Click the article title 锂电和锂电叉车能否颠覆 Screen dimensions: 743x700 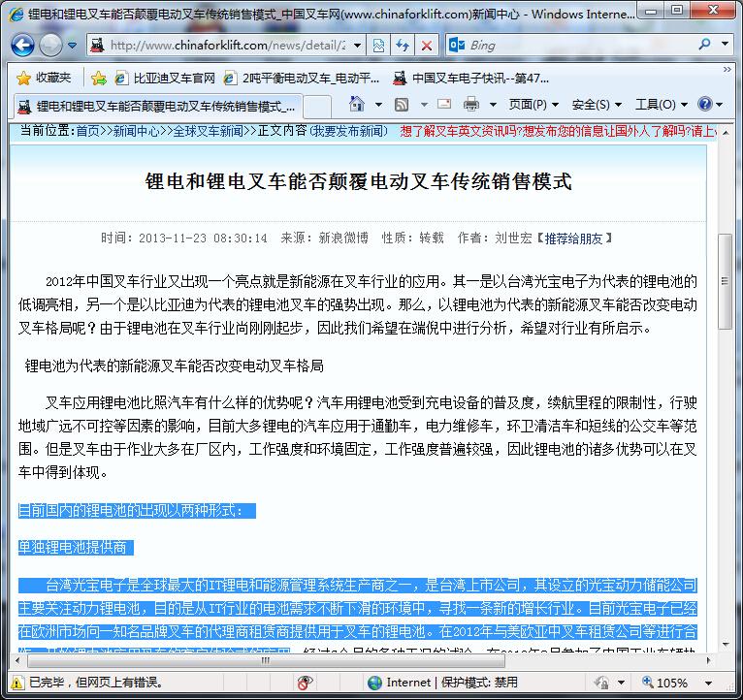358,181
